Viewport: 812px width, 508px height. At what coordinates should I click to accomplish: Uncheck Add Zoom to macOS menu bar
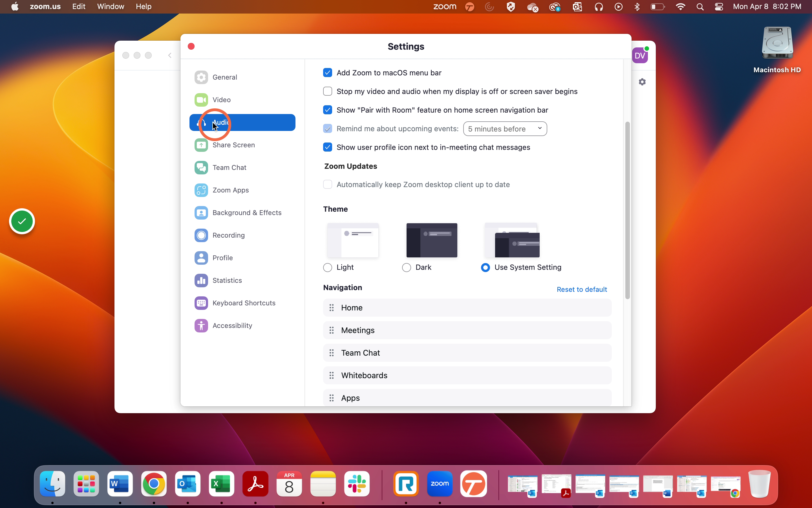click(328, 73)
